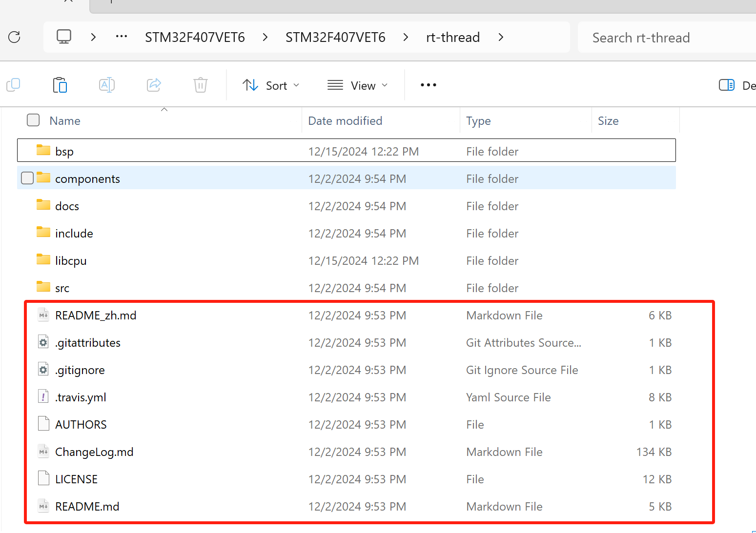This screenshot has width=756, height=533.
Task: Select the libcpu folder
Action: click(71, 261)
